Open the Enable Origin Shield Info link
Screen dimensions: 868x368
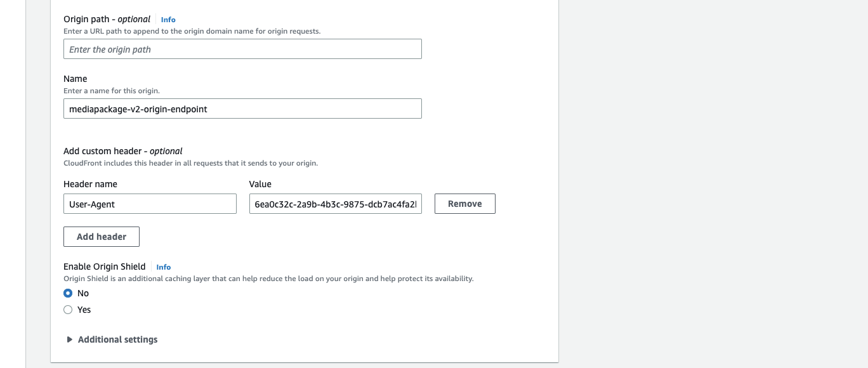[163, 267]
